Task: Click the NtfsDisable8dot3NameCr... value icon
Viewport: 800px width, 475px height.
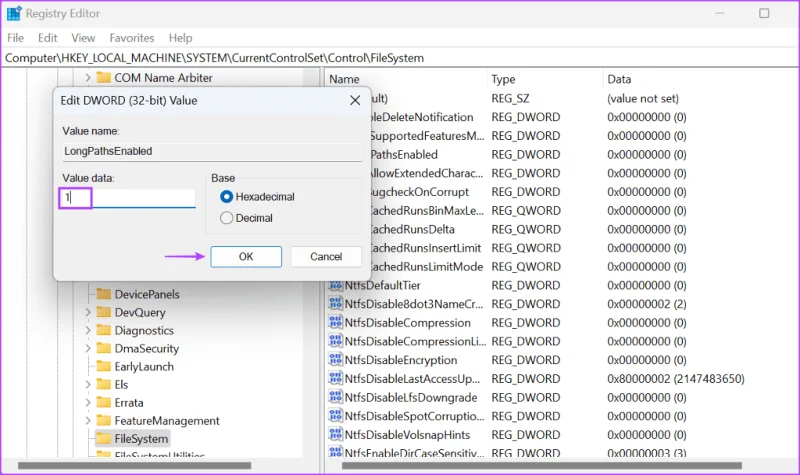Action: tap(335, 304)
